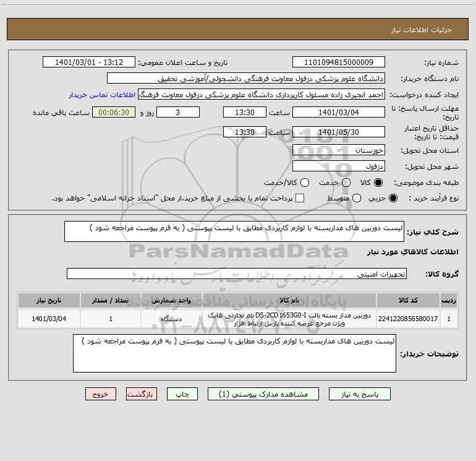This screenshot has height=461, width=476.
Task: Click the price validity time 13:30 field
Action: [245, 132]
